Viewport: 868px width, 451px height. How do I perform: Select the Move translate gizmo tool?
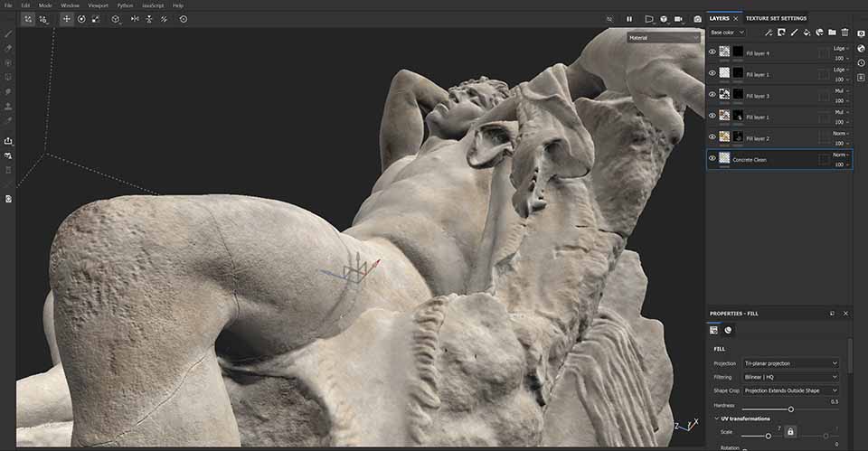tap(66, 19)
